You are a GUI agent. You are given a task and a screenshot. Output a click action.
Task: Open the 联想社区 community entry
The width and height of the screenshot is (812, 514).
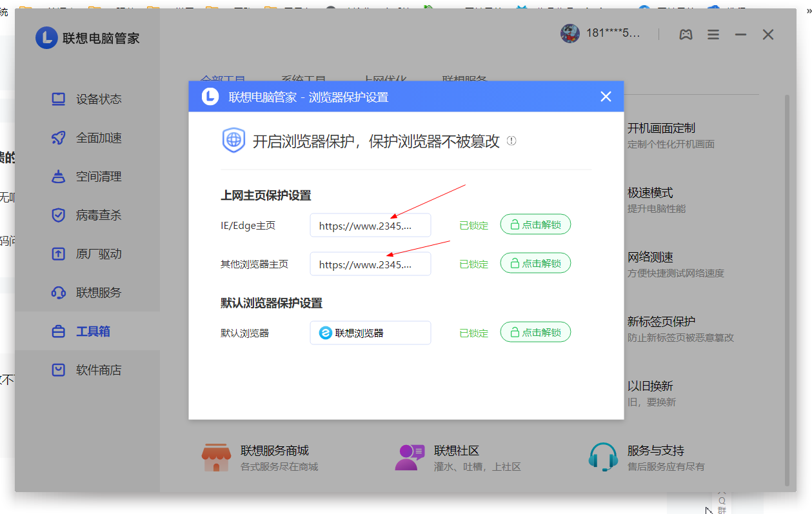(458, 457)
